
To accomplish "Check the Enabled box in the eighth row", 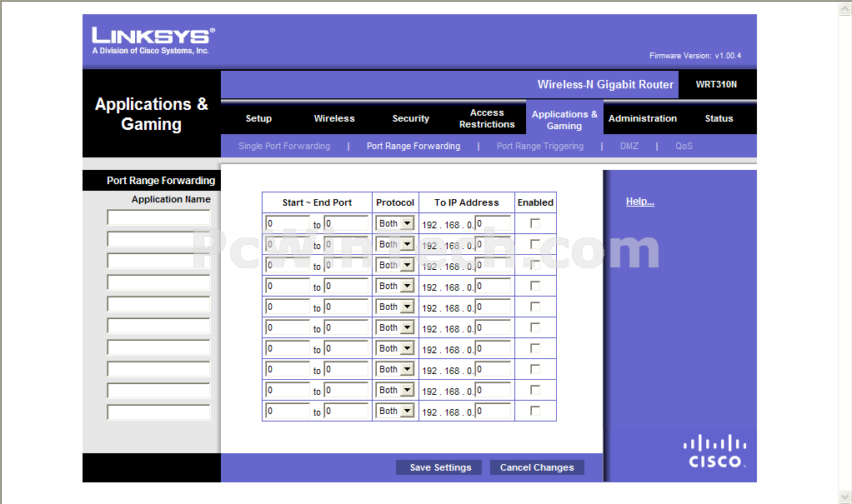I will 535,369.
